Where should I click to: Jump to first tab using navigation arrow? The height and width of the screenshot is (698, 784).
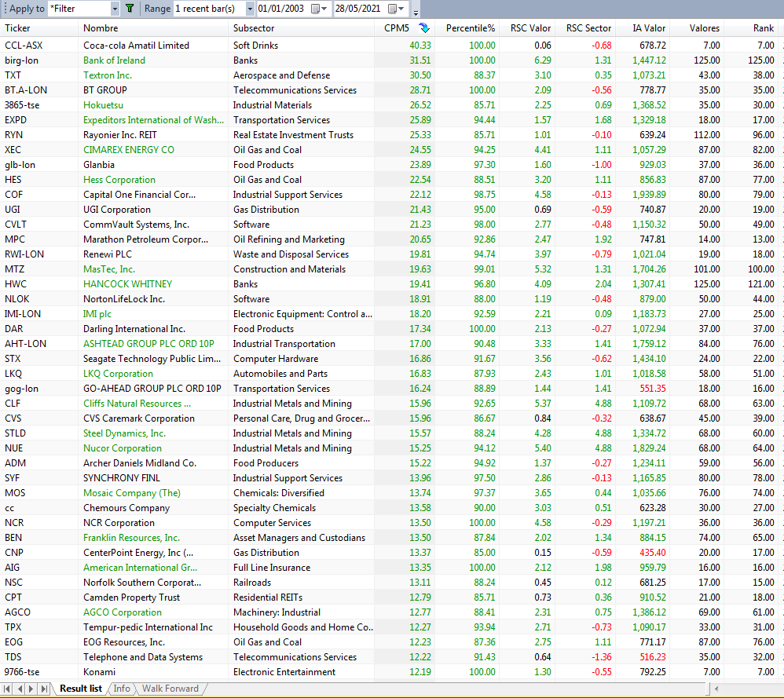coord(8,689)
